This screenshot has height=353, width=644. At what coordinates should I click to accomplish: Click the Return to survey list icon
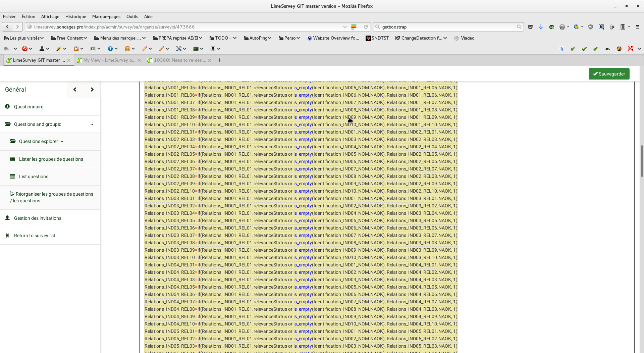pyautogui.click(x=7, y=236)
